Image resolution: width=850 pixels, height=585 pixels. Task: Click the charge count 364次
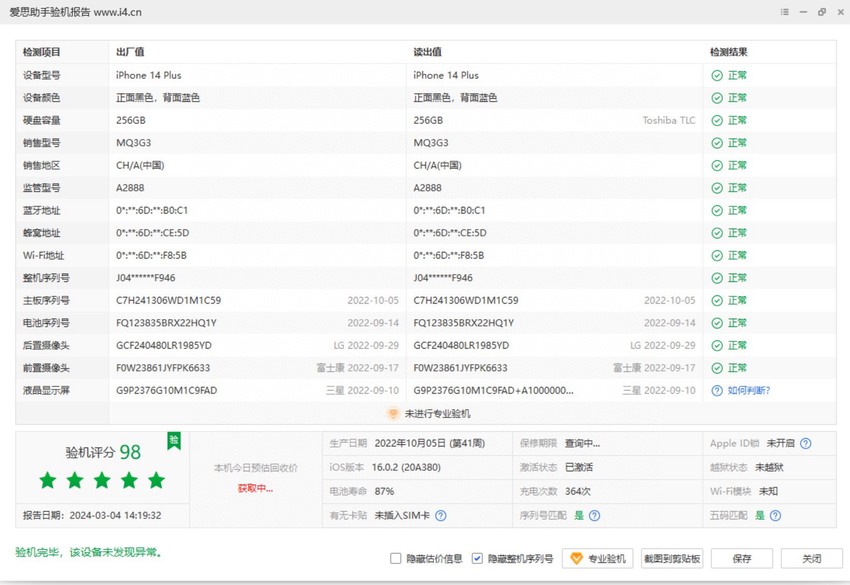577,491
